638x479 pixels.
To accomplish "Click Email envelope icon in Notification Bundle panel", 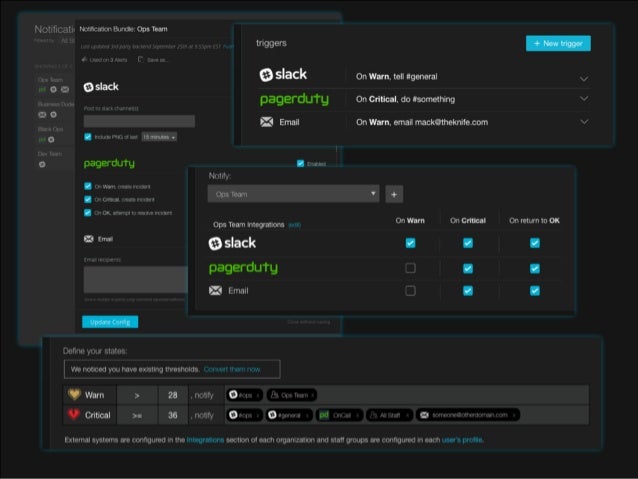I will coord(89,239).
